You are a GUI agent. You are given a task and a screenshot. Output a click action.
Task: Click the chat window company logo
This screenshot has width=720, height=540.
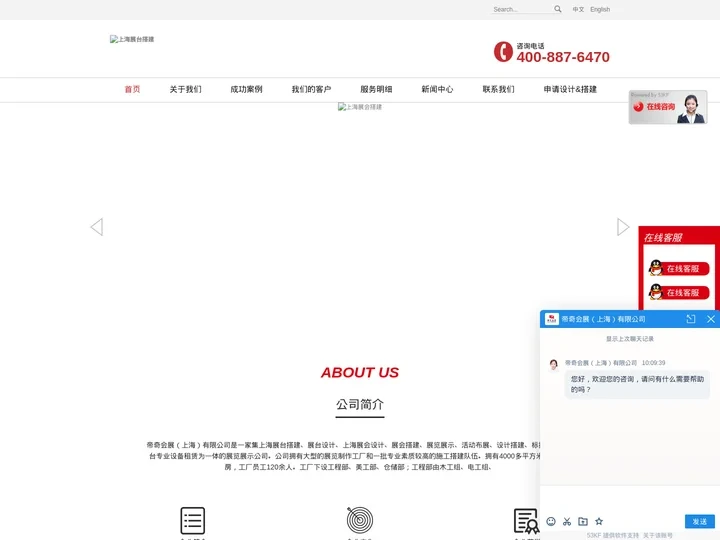click(x=551, y=319)
